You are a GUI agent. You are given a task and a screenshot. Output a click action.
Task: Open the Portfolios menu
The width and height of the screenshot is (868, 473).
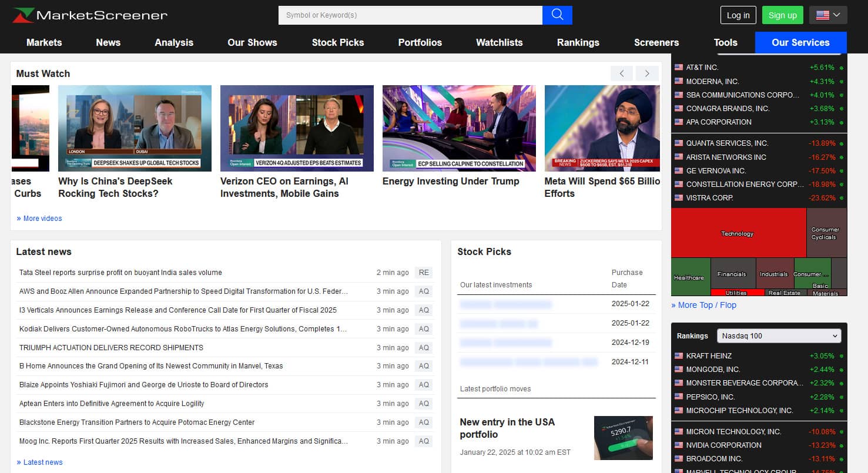tap(420, 42)
